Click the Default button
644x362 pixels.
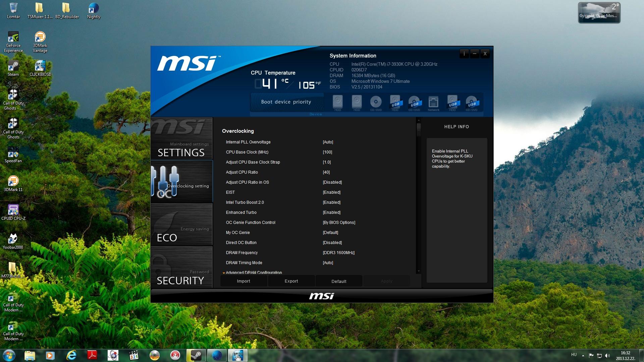[x=339, y=281]
